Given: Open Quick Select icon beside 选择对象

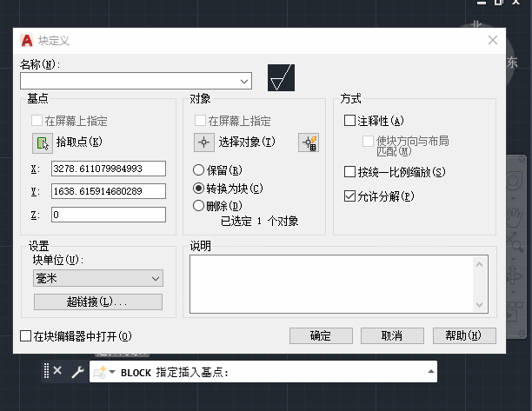Looking at the screenshot, I should point(309,143).
